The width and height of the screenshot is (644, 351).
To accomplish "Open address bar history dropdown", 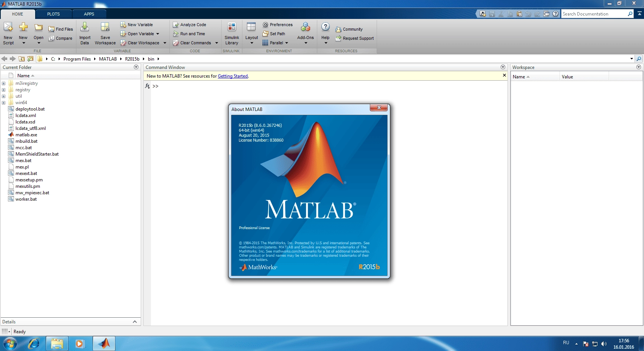I will 632,59.
